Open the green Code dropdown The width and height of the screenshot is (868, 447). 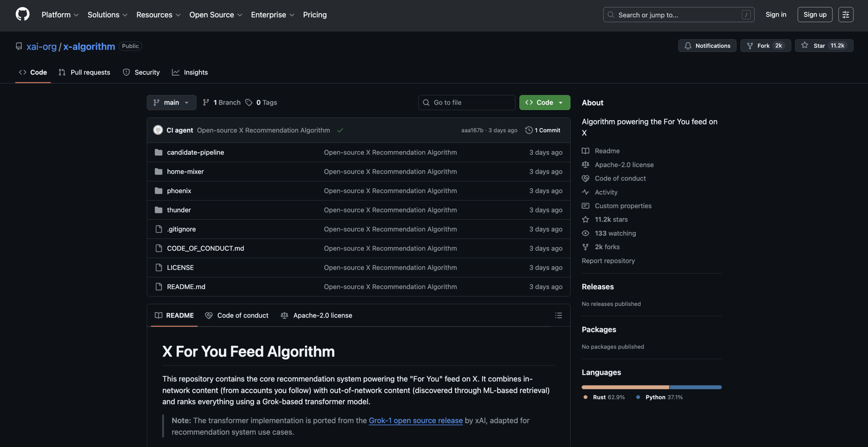(x=544, y=103)
